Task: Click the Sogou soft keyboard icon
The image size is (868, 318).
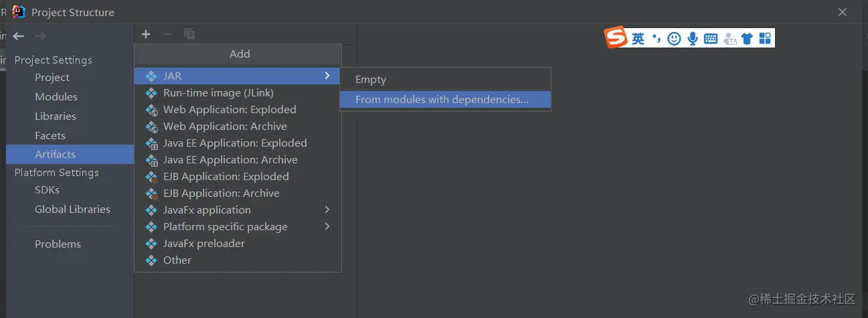Action: point(711,39)
